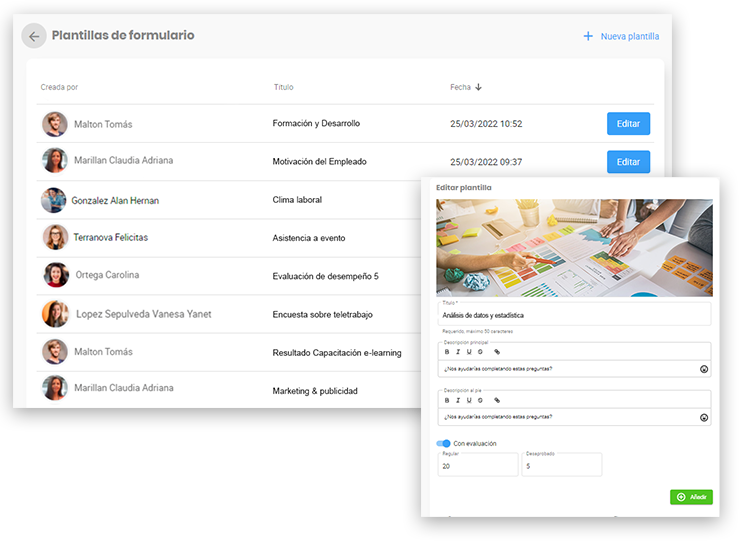Viewport: 739px width, 541px height.
Task: Toggle strikethrough in Descripción principal toolbar
Action: [480, 352]
